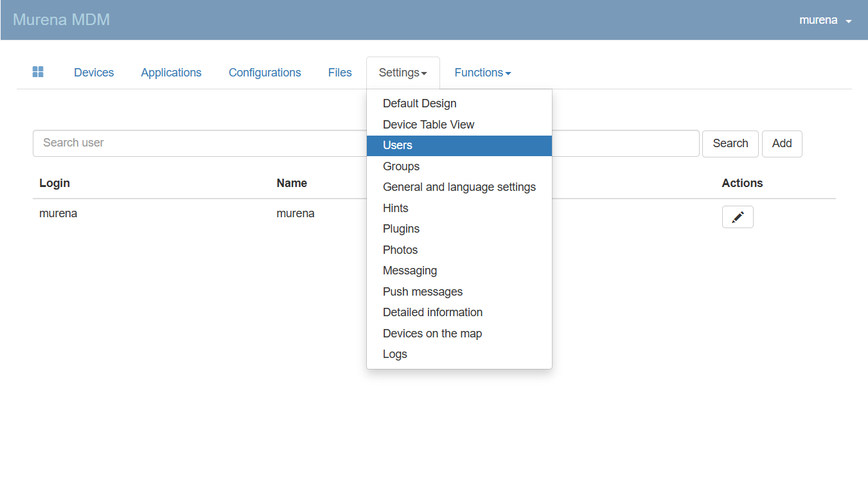
Task: Open General and language settings
Action: point(459,187)
